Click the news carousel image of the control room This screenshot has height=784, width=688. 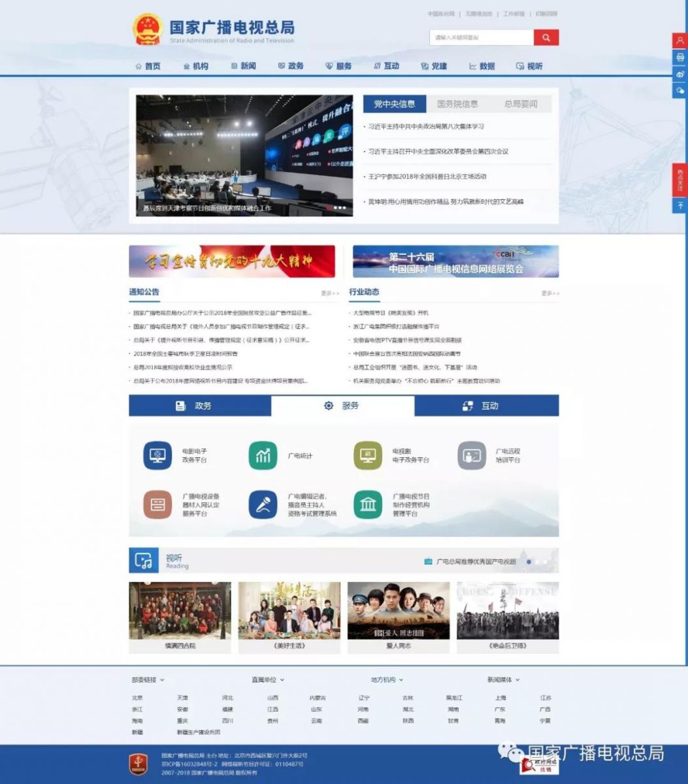pos(244,155)
